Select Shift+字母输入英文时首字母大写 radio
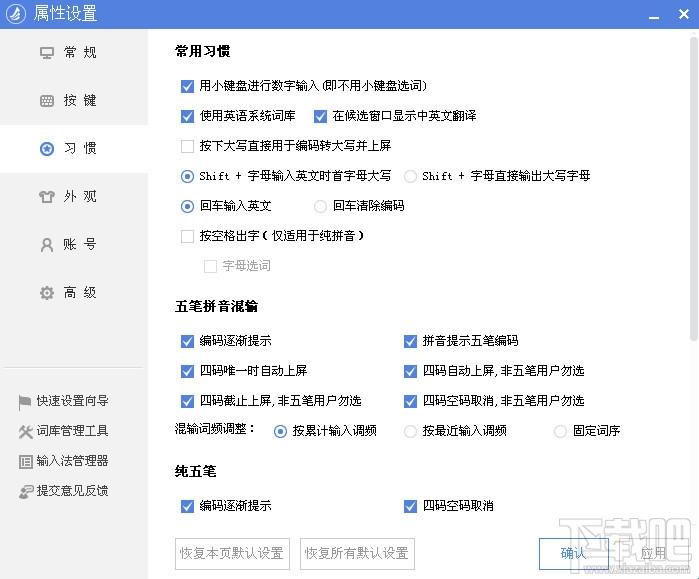 point(187,177)
